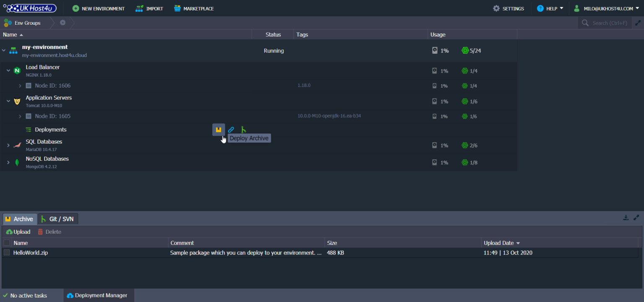Open the Env Groups icon in breadcrumb

coord(8,23)
